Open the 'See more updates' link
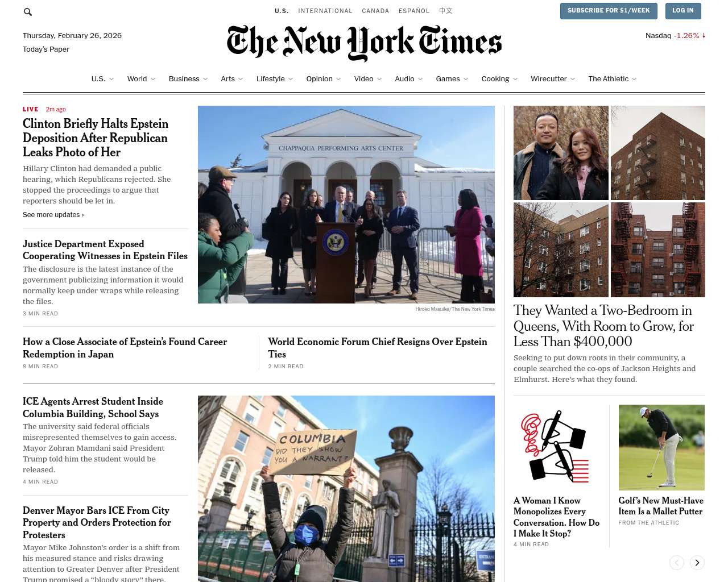Image resolution: width=728 pixels, height=582 pixels. [53, 215]
